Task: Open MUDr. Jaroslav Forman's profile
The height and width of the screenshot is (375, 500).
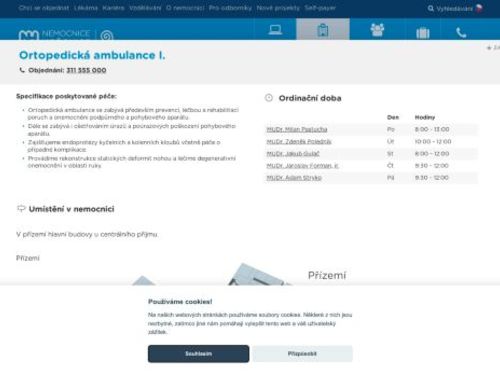Action: [302, 166]
